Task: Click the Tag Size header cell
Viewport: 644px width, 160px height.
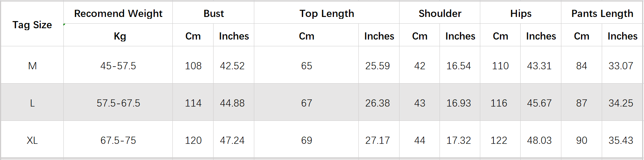Action: pos(32,25)
